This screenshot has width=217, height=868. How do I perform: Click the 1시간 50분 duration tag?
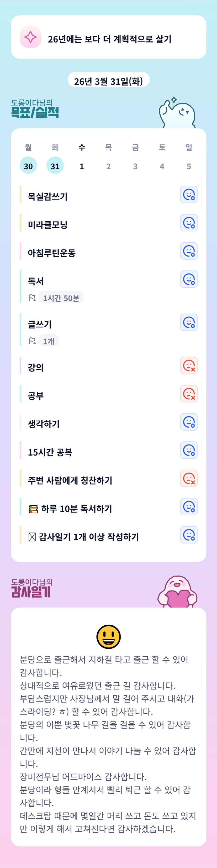[x=61, y=297]
